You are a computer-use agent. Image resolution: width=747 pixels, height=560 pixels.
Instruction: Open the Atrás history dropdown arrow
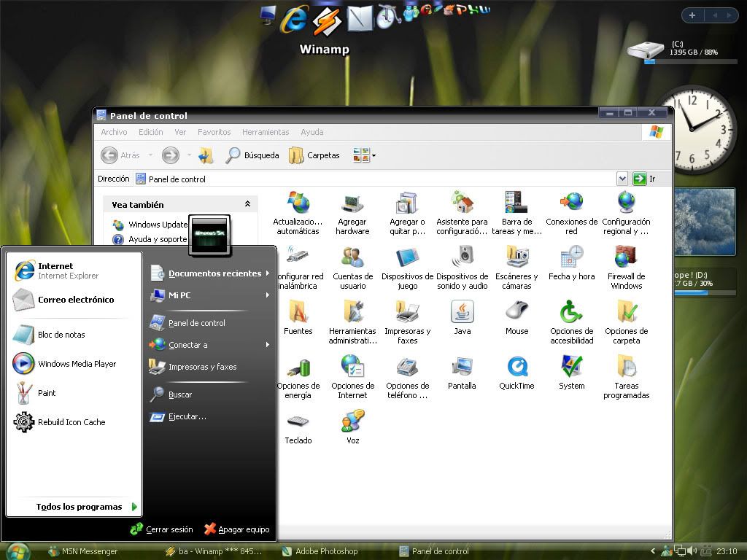150,155
